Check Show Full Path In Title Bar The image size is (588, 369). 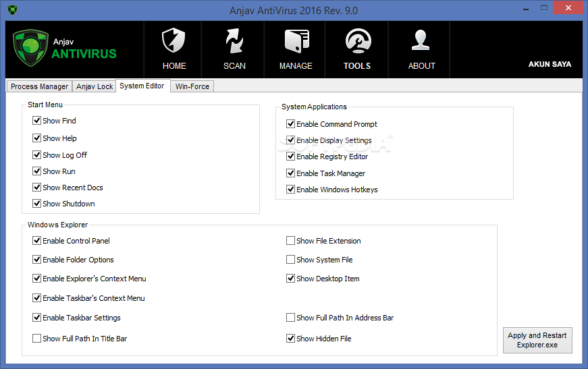click(x=36, y=338)
